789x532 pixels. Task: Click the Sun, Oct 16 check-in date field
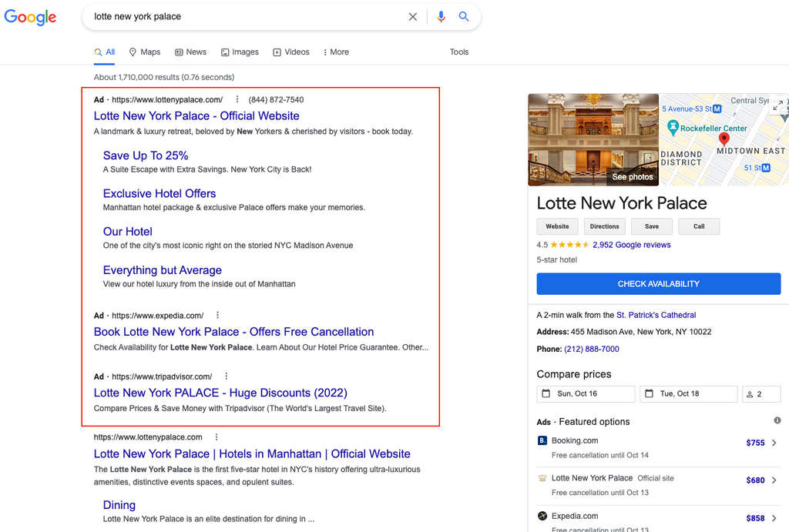click(x=586, y=393)
